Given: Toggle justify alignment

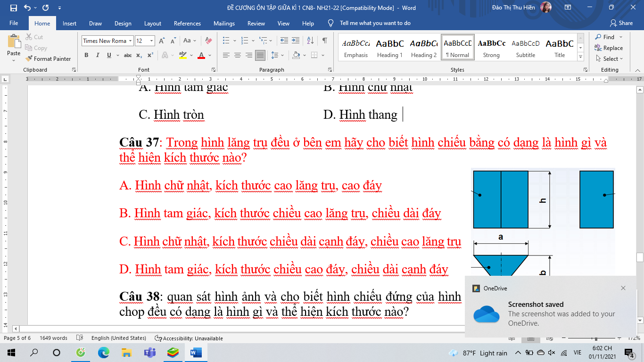Looking at the screenshot, I should [260, 55].
